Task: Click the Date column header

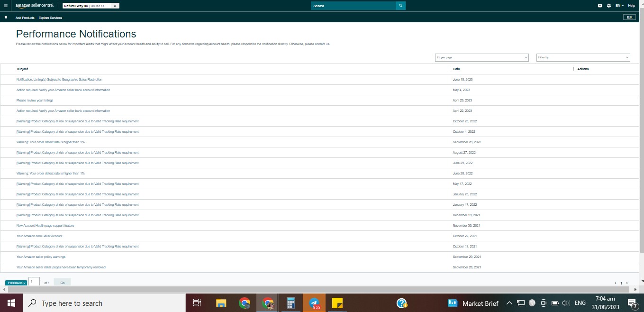Action: [456, 69]
